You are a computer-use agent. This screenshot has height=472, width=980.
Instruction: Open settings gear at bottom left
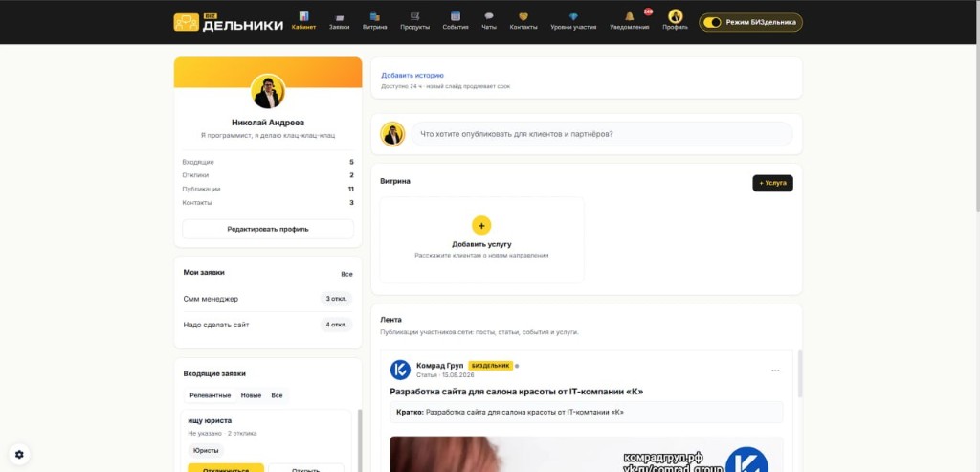click(19, 454)
